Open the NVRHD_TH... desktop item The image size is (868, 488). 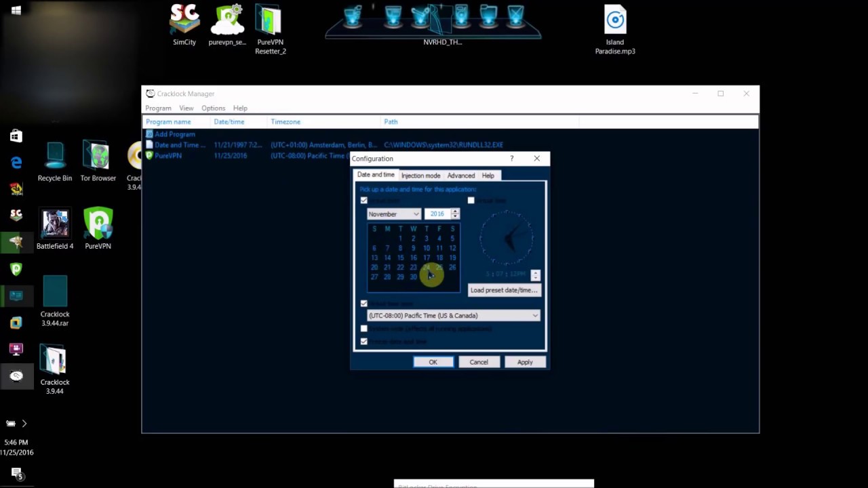442,25
